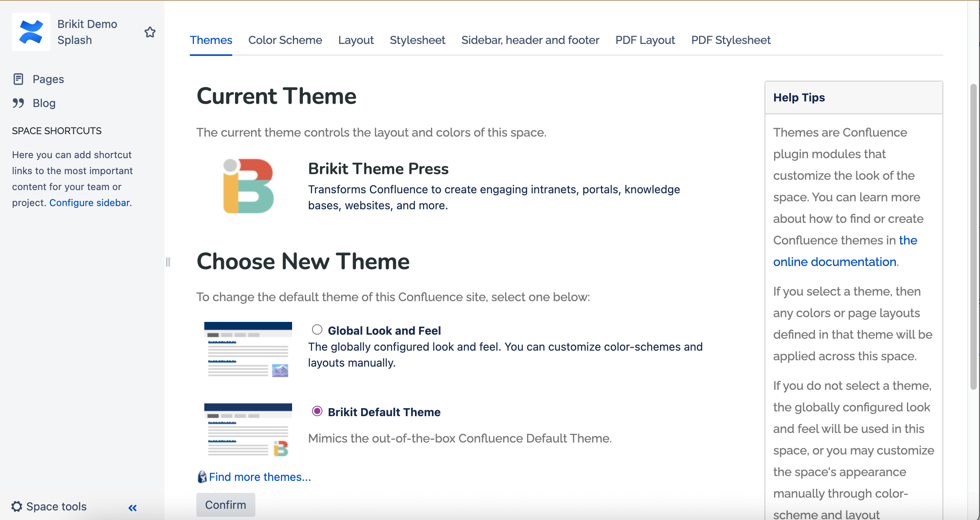980x520 pixels.
Task: Click the Brikit Theme Press logo
Action: click(248, 186)
